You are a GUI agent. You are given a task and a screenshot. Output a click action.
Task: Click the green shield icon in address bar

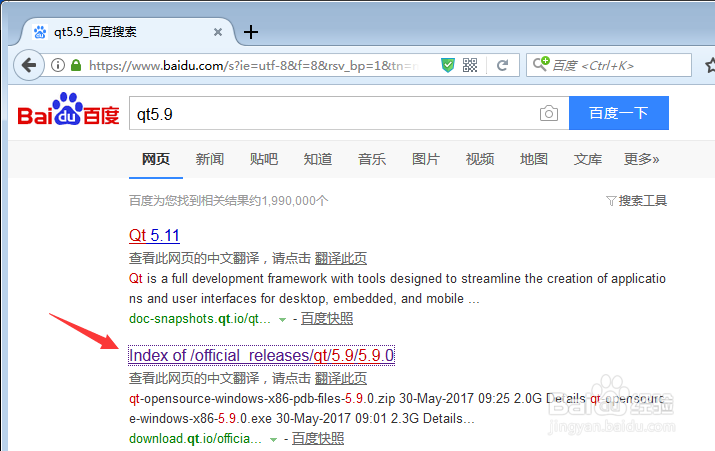coord(448,65)
